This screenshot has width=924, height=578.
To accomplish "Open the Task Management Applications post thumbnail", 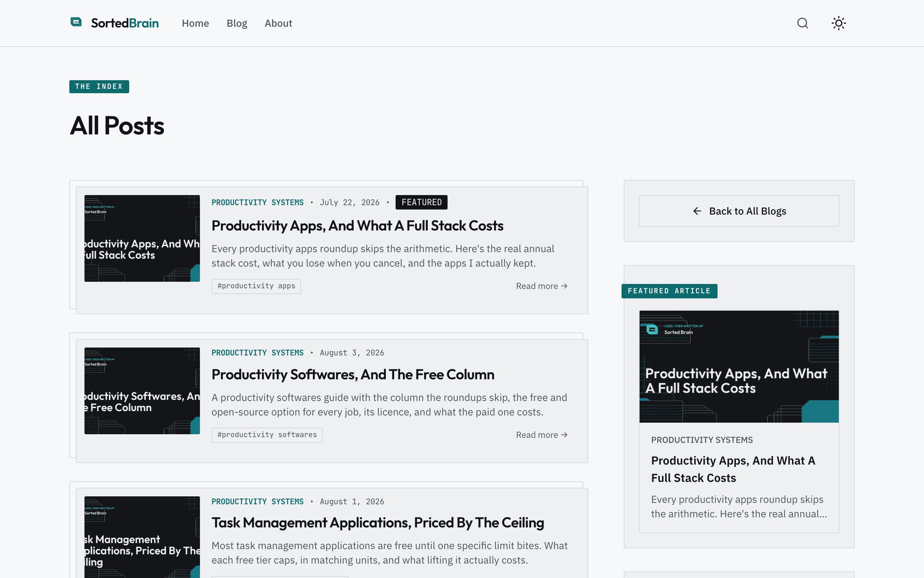I will tap(142, 537).
